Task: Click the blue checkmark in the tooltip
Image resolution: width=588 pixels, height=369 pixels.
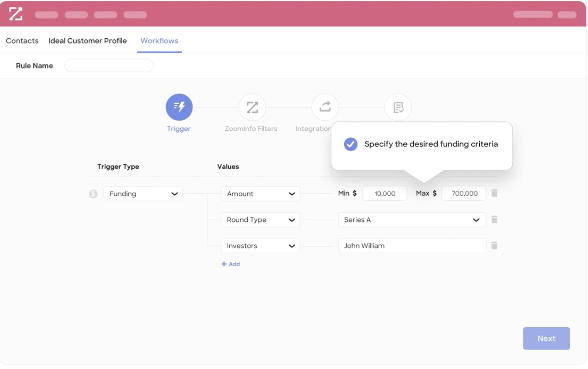Action: click(x=351, y=144)
